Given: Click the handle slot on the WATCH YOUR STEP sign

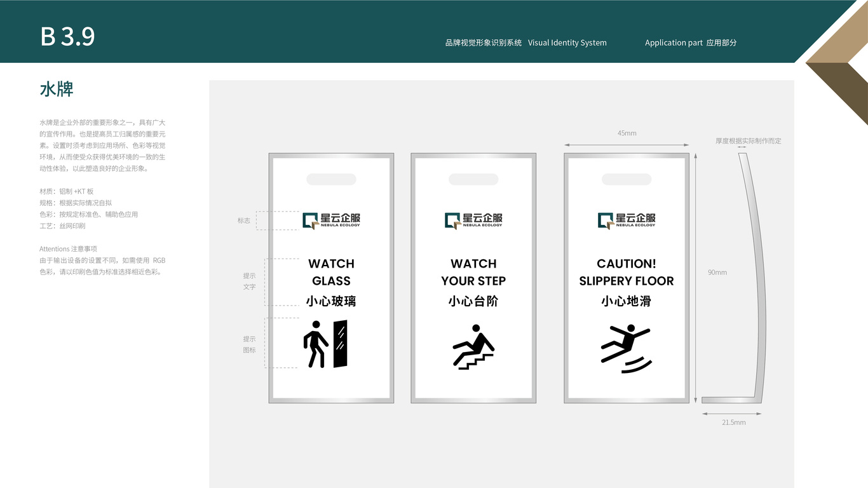Looking at the screenshot, I should click(x=473, y=179).
